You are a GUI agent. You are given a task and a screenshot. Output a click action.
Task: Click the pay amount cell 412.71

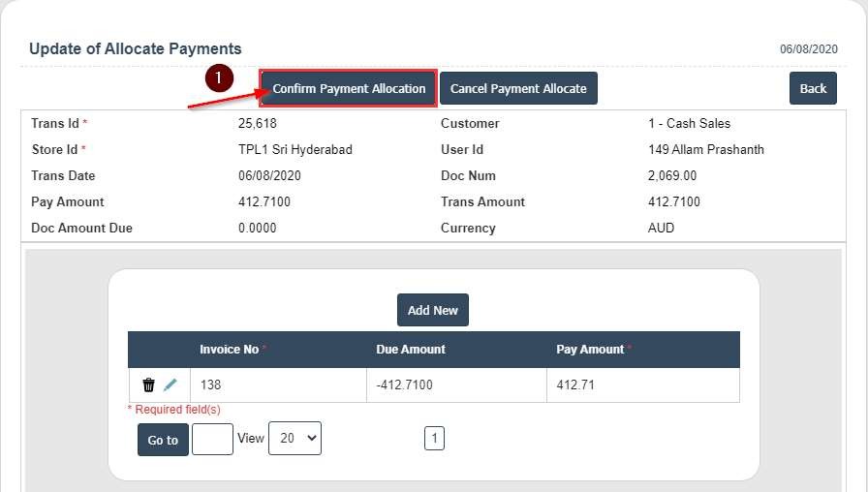coord(575,384)
